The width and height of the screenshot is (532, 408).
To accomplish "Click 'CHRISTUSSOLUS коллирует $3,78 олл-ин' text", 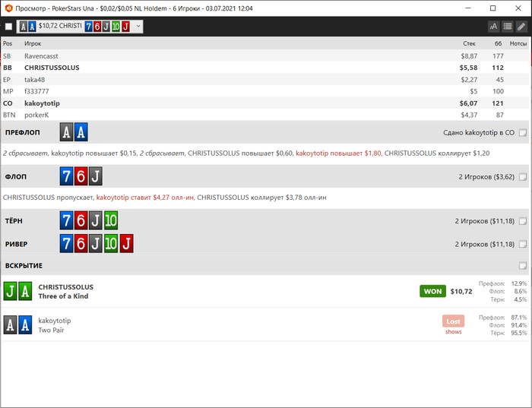I will (x=261, y=198).
